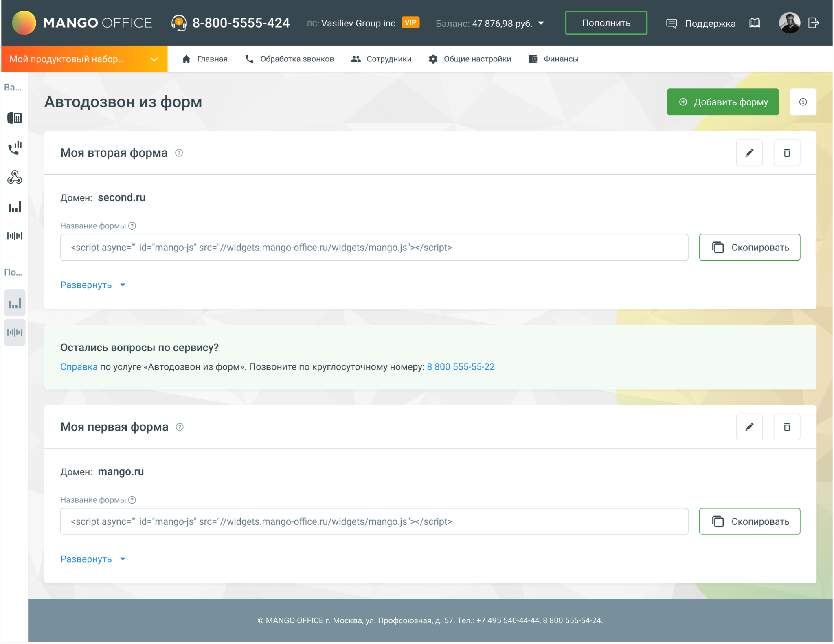Click help icon next to 'Моя первая форма'
The height and width of the screenshot is (644, 834).
click(180, 427)
